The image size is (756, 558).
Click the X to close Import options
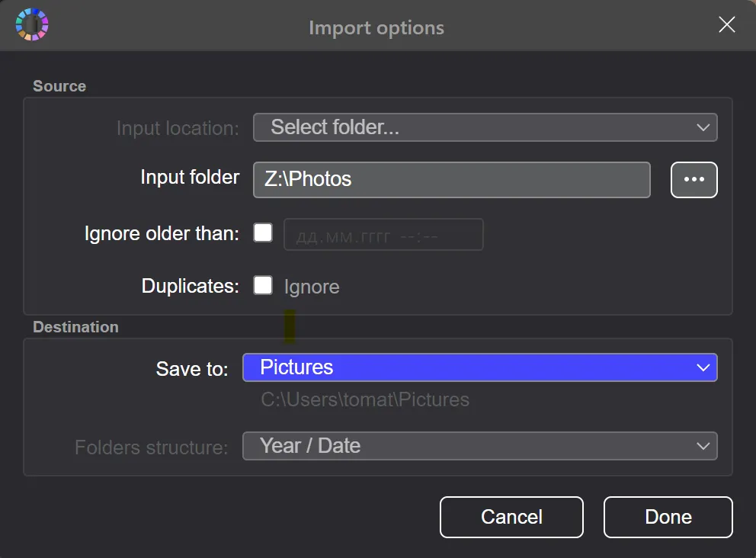(726, 24)
